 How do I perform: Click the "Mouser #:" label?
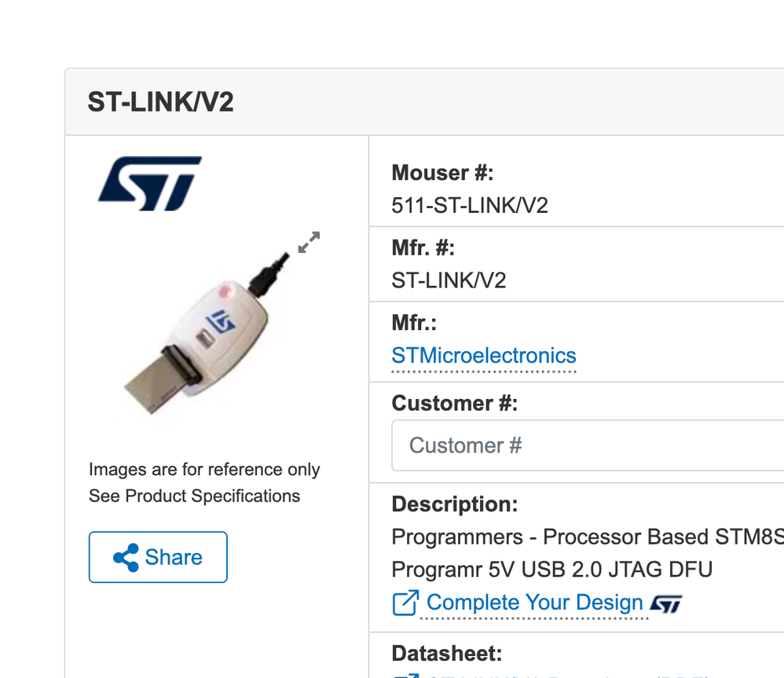click(x=442, y=172)
